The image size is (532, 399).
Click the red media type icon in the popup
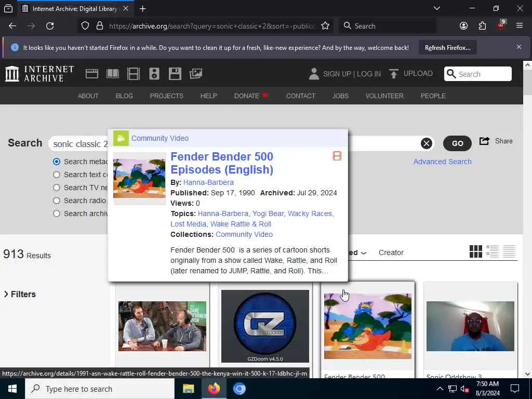[337, 156]
